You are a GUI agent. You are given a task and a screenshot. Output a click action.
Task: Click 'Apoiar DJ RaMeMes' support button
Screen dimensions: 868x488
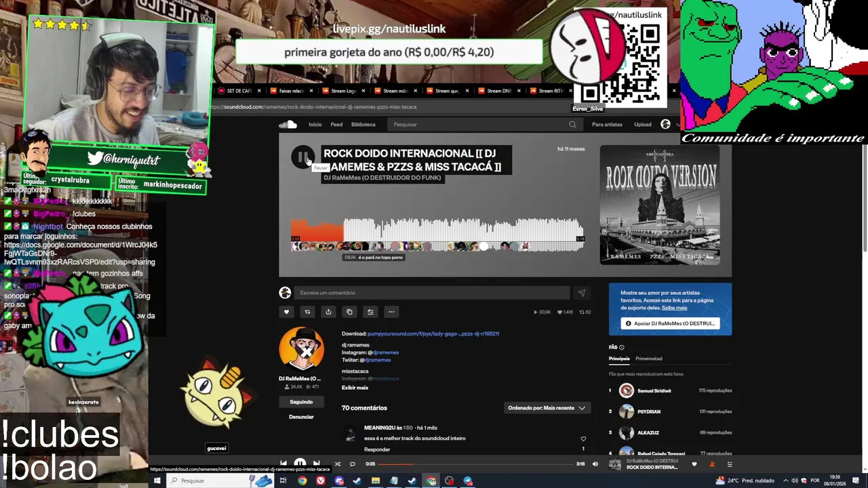pyautogui.click(x=671, y=323)
